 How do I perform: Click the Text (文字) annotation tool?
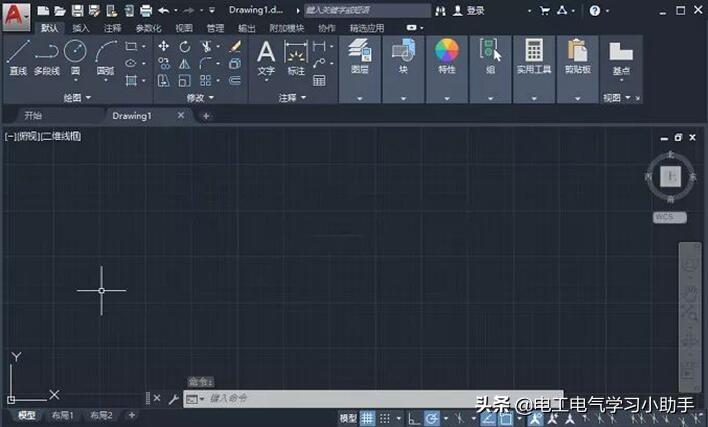coord(266,58)
